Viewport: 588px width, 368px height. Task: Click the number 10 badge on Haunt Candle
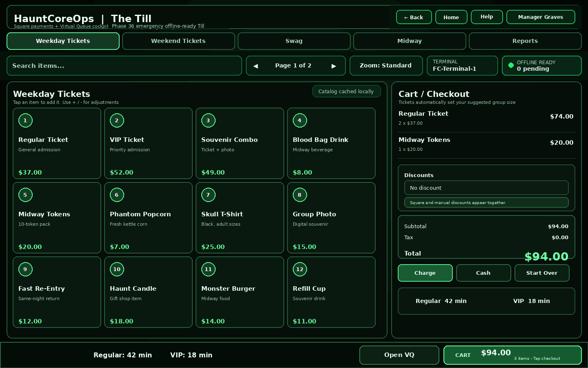(x=117, y=269)
